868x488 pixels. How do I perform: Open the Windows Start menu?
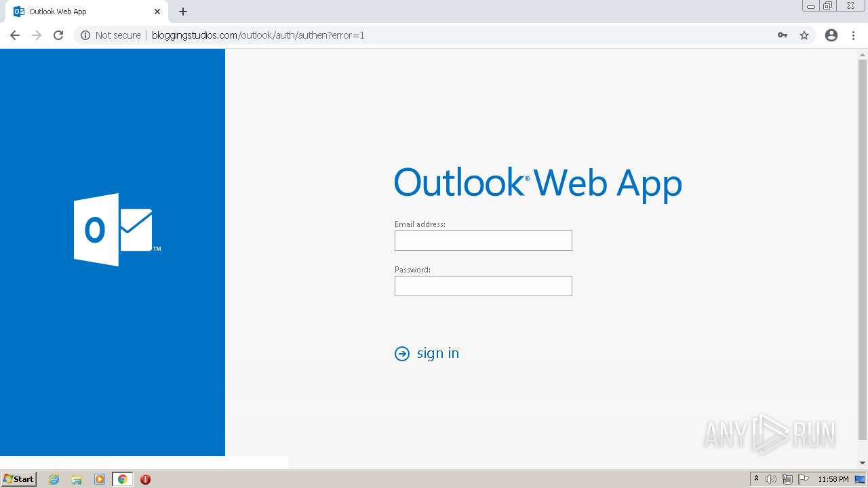(x=19, y=479)
